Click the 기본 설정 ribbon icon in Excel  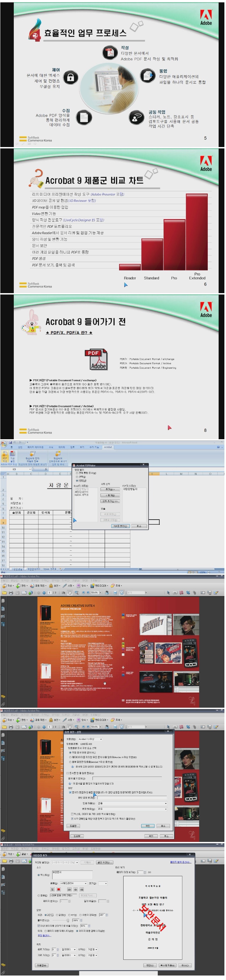pos(12,457)
